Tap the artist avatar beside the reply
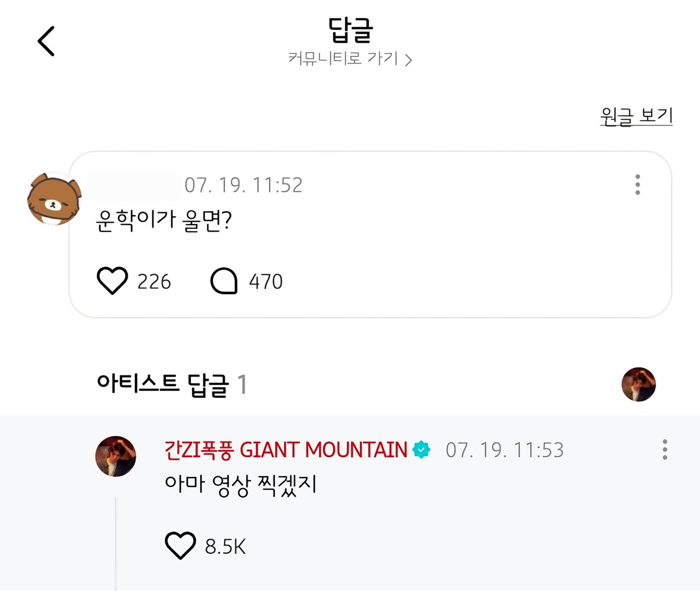 click(116, 456)
